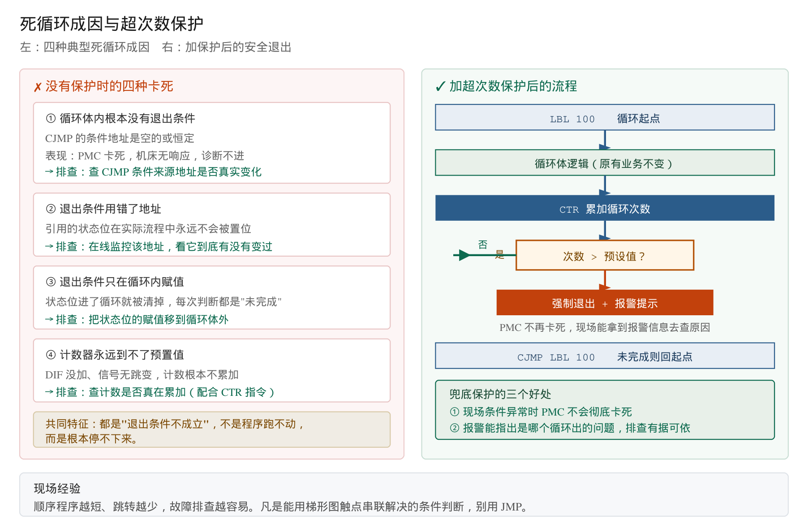This screenshot has height=532, width=808.
Task: Click the heading 没有保护时的四种卡死
Action: pyautogui.click(x=109, y=86)
